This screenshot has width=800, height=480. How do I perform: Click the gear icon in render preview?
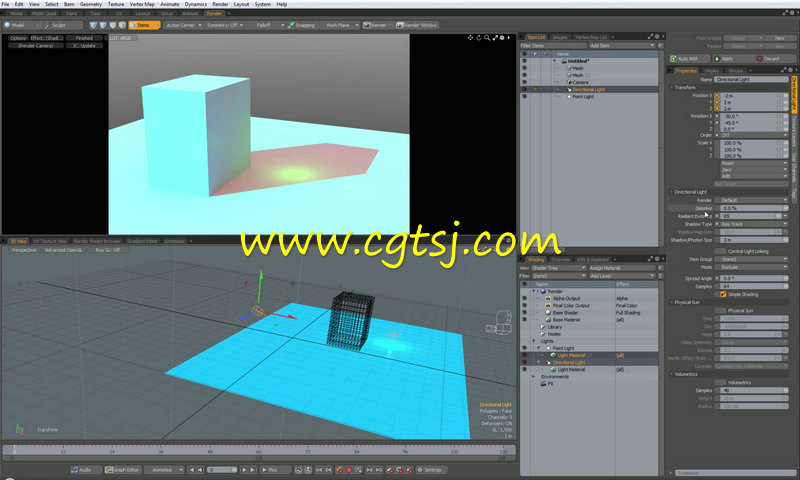502,38
